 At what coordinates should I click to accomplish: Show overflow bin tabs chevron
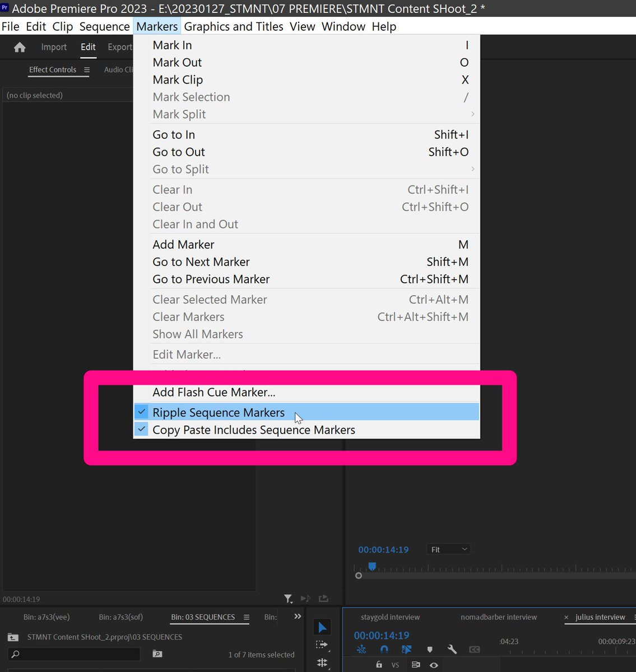(x=298, y=617)
